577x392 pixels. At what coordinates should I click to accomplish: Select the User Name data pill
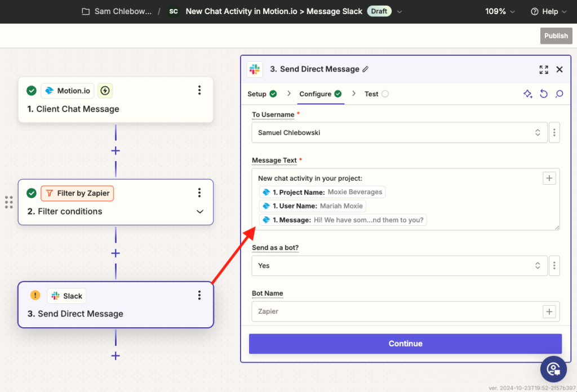pos(312,206)
